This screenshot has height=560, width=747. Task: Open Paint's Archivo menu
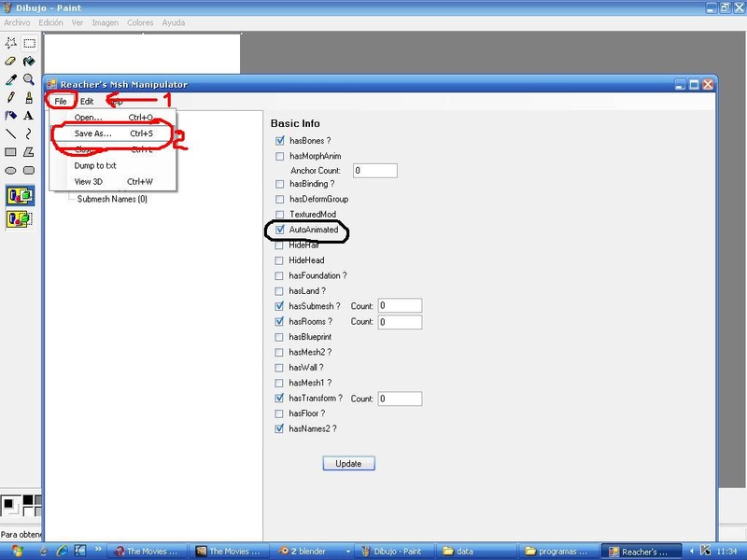point(17,22)
